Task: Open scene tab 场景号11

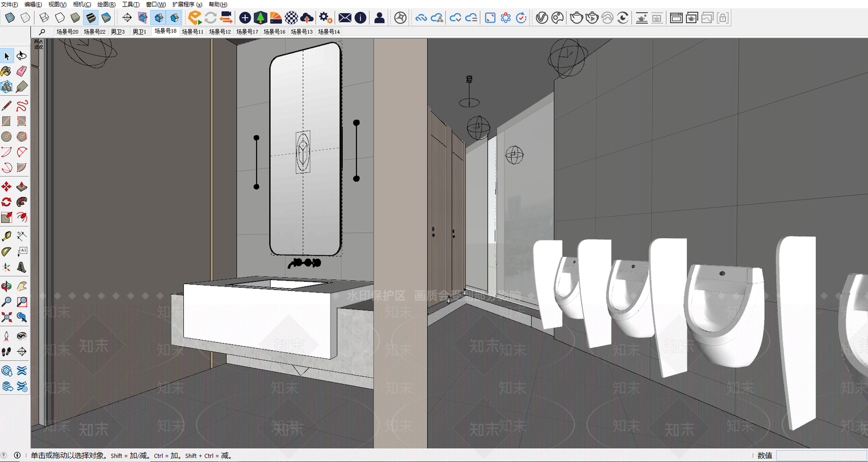Action: point(193,32)
